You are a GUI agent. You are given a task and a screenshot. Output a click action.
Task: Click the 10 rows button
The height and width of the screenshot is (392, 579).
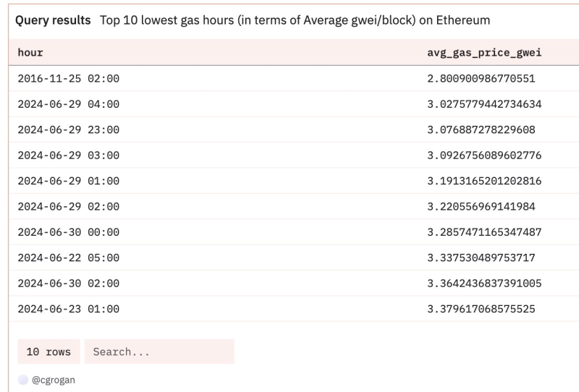(x=48, y=351)
